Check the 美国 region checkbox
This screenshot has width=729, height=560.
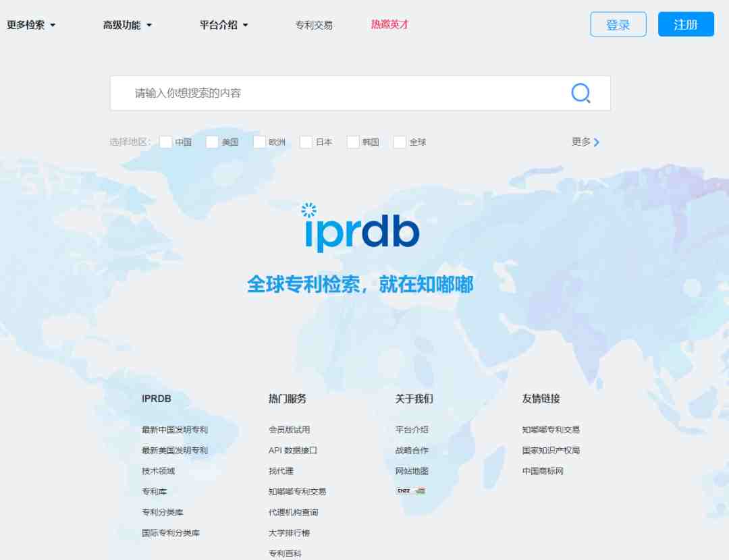click(212, 142)
